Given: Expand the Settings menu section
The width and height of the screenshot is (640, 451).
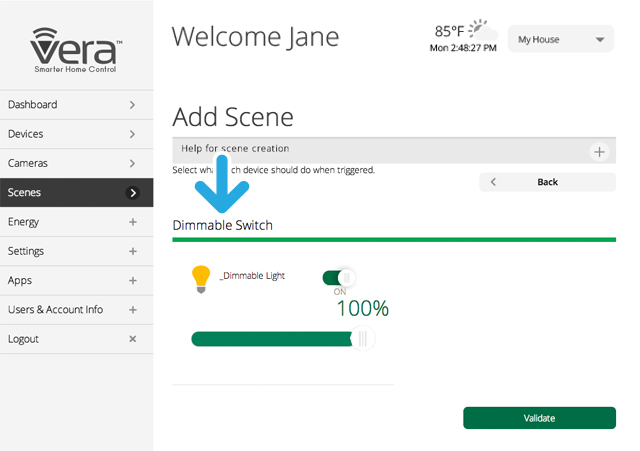Looking at the screenshot, I should [132, 251].
